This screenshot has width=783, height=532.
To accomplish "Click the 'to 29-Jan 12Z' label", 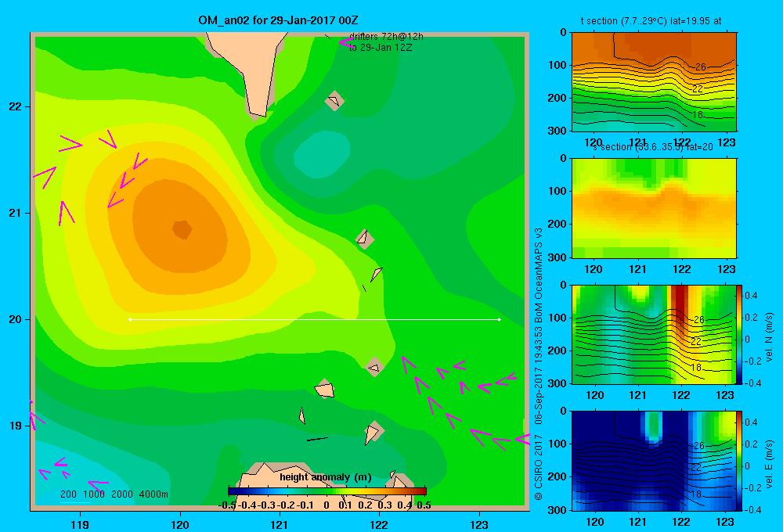I will pyautogui.click(x=381, y=48).
